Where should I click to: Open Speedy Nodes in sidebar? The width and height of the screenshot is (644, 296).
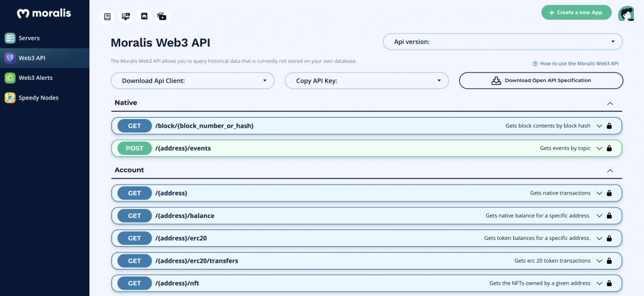pyautogui.click(x=45, y=98)
